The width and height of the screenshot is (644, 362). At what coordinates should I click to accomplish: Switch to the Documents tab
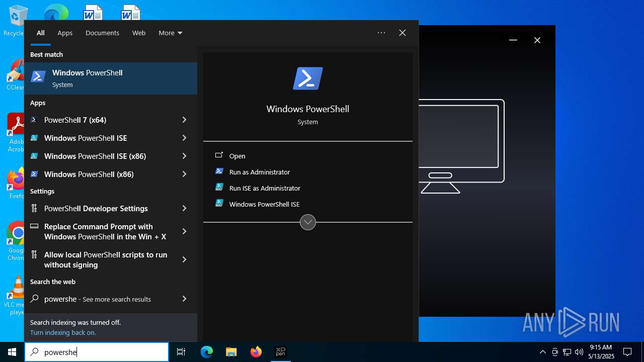pos(102,33)
